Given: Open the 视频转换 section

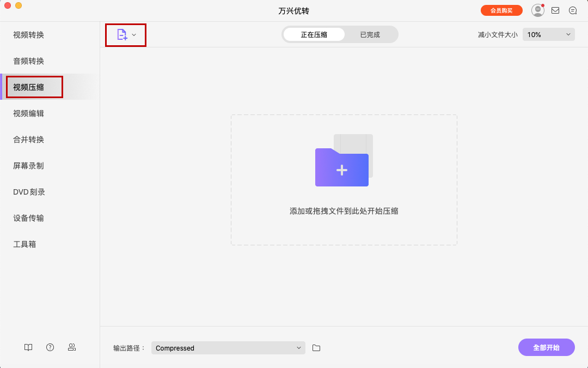Looking at the screenshot, I should pyautogui.click(x=28, y=34).
